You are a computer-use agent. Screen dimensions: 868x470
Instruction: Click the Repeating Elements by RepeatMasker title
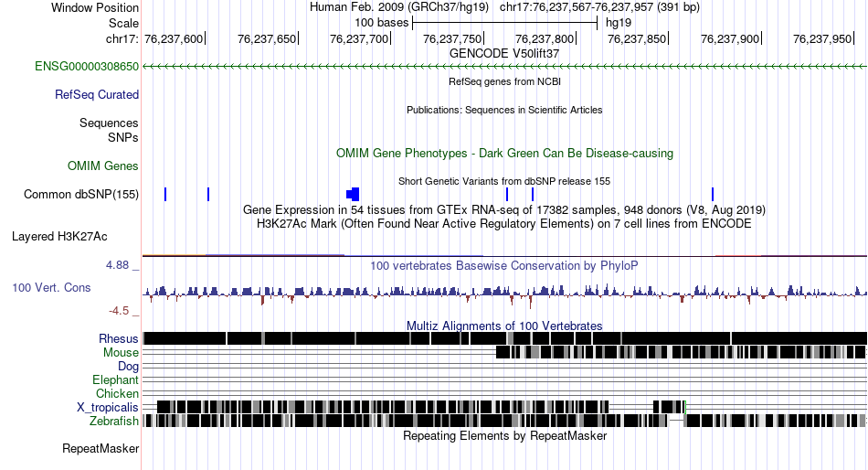tap(504, 435)
